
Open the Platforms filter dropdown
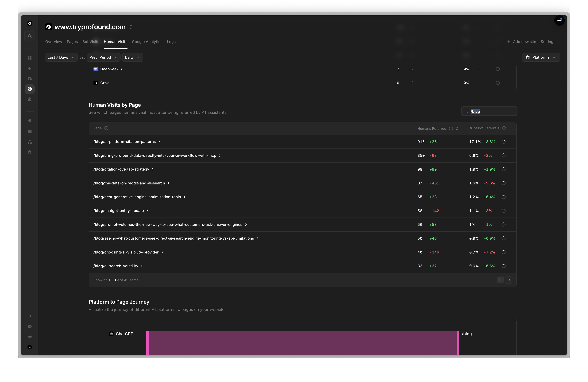click(541, 57)
